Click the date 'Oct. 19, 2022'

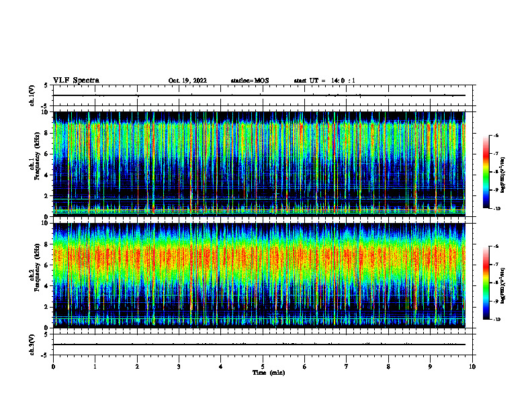187,81
